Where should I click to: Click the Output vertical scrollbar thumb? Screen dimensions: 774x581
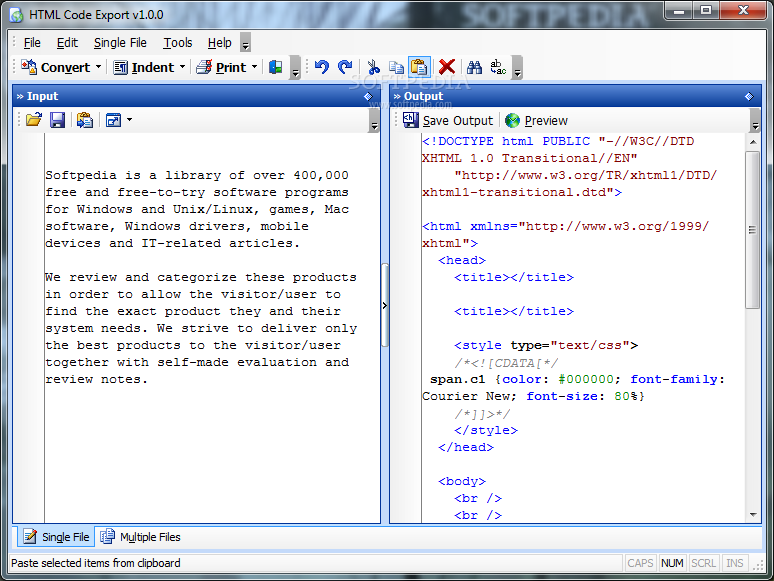point(752,230)
